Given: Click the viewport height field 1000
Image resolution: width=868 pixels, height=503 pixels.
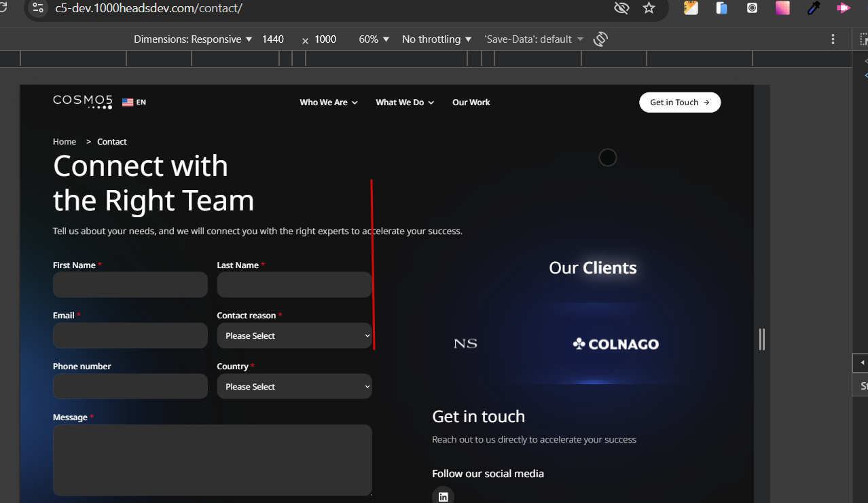Looking at the screenshot, I should coord(325,39).
